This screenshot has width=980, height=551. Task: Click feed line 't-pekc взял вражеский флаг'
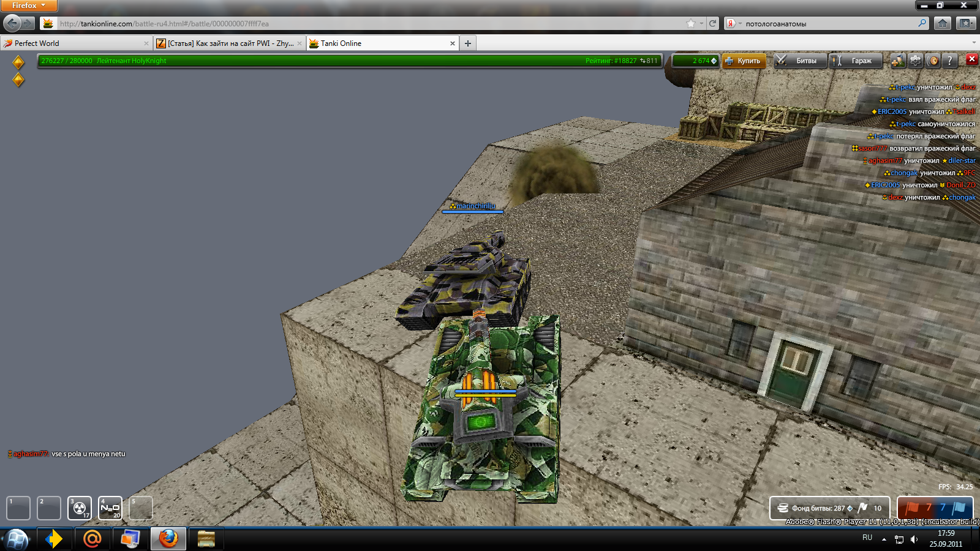point(928,99)
